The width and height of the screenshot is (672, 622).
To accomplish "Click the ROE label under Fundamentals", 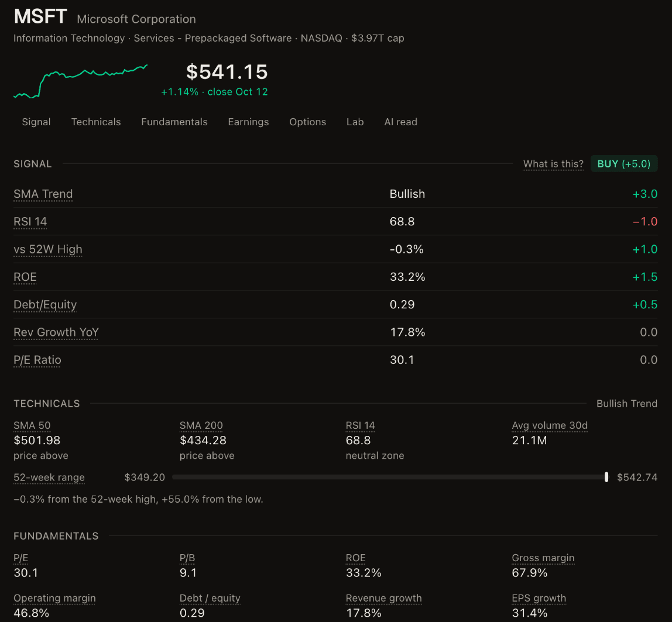I will (x=356, y=558).
